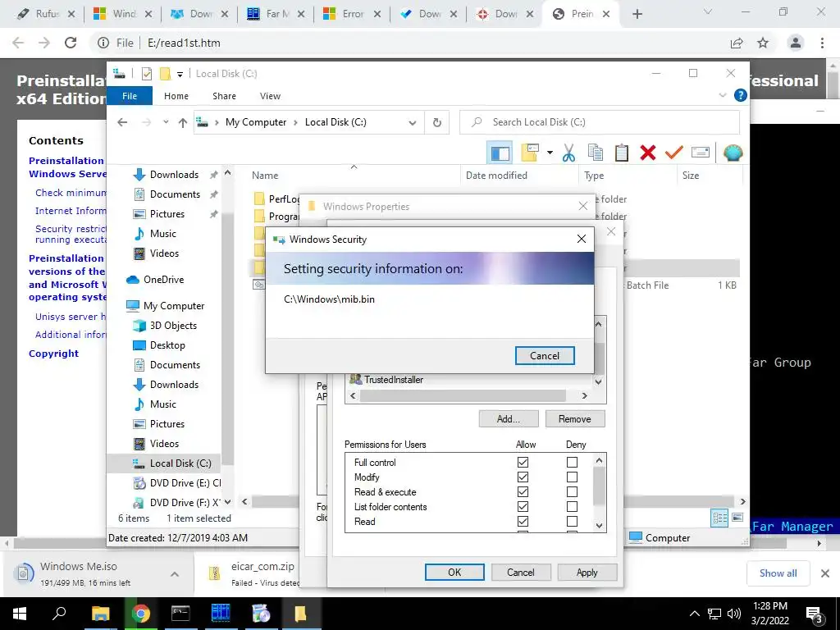Switch Explorer to details view icon
The height and width of the screenshot is (630, 840).
(x=719, y=518)
